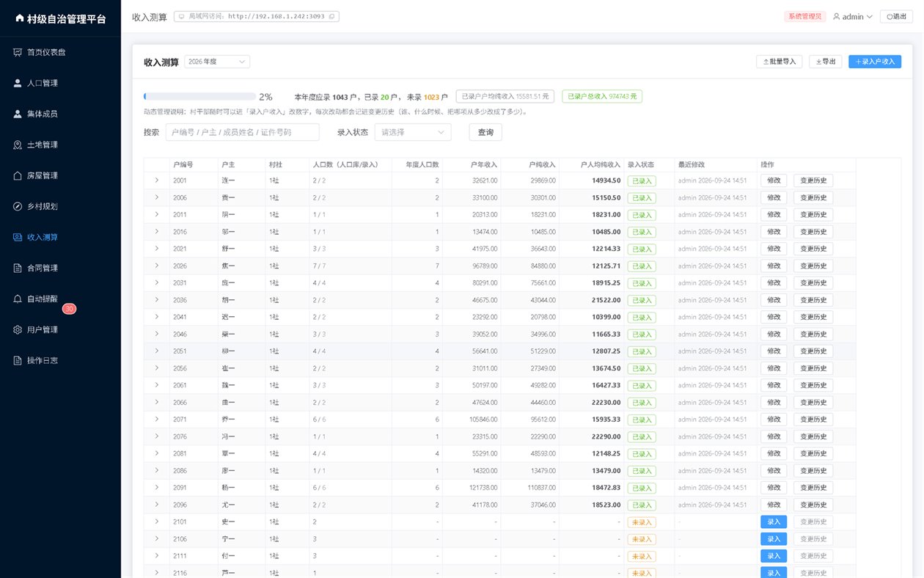The width and height of the screenshot is (924, 578).
Task: Open the 录入状态 status dropdown
Action: (x=413, y=132)
